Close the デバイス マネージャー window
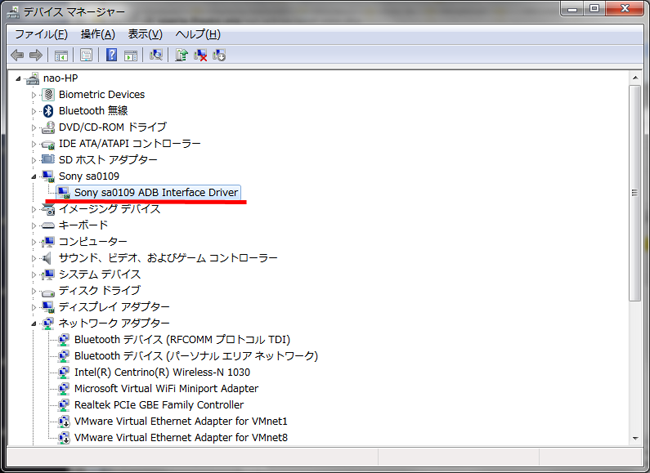 [625, 8]
